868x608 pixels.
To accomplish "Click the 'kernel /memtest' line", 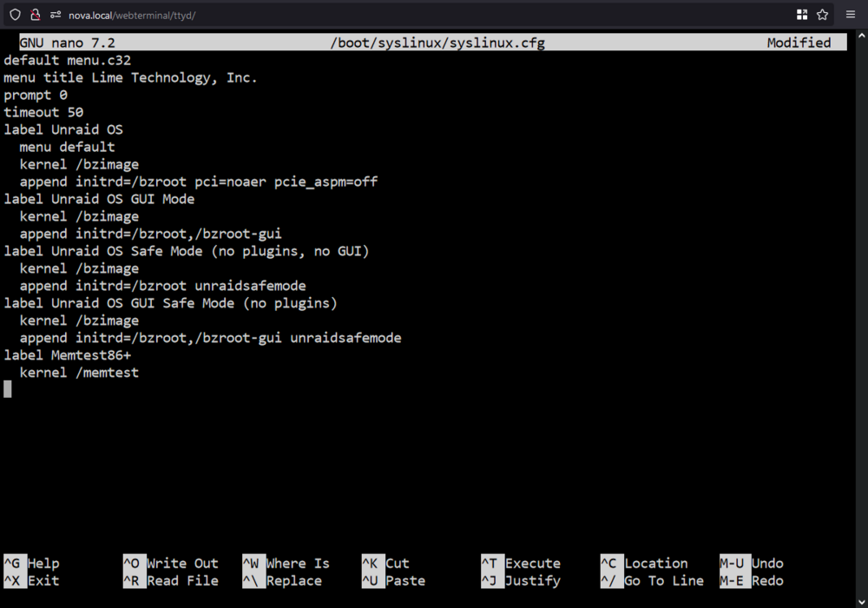I will [x=79, y=373].
